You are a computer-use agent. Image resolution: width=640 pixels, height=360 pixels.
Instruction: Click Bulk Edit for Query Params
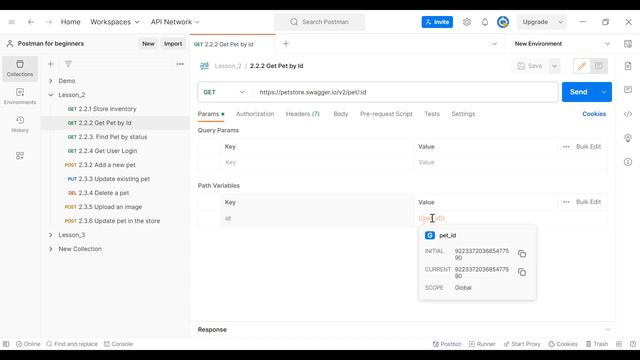coord(589,147)
